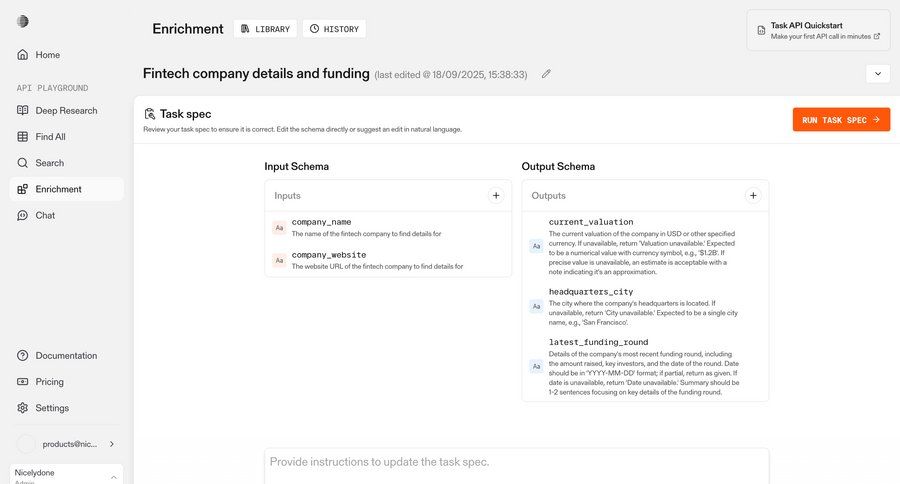This screenshot has width=900, height=484.
Task: View the enrichment History
Action: (334, 29)
